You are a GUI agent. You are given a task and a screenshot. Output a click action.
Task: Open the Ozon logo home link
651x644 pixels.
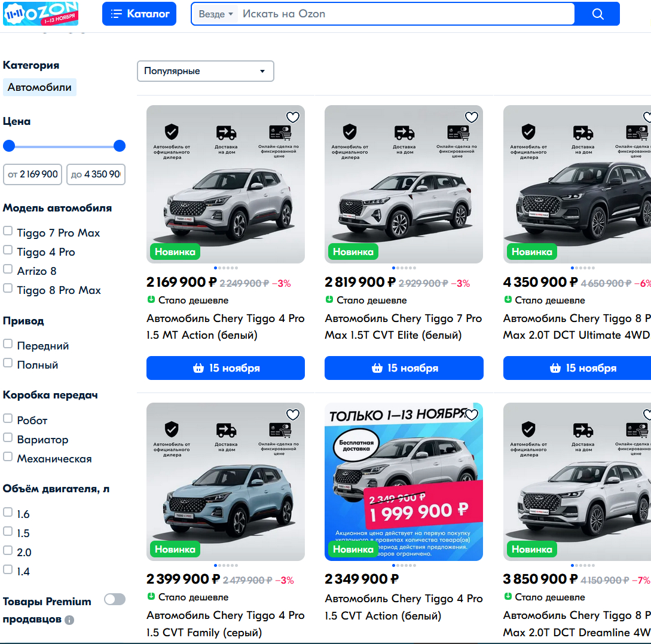click(41, 14)
